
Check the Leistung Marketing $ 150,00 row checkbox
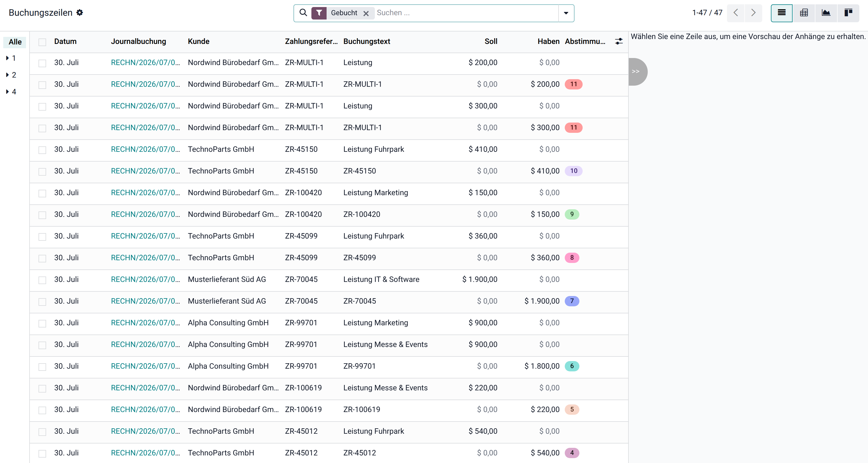42,193
